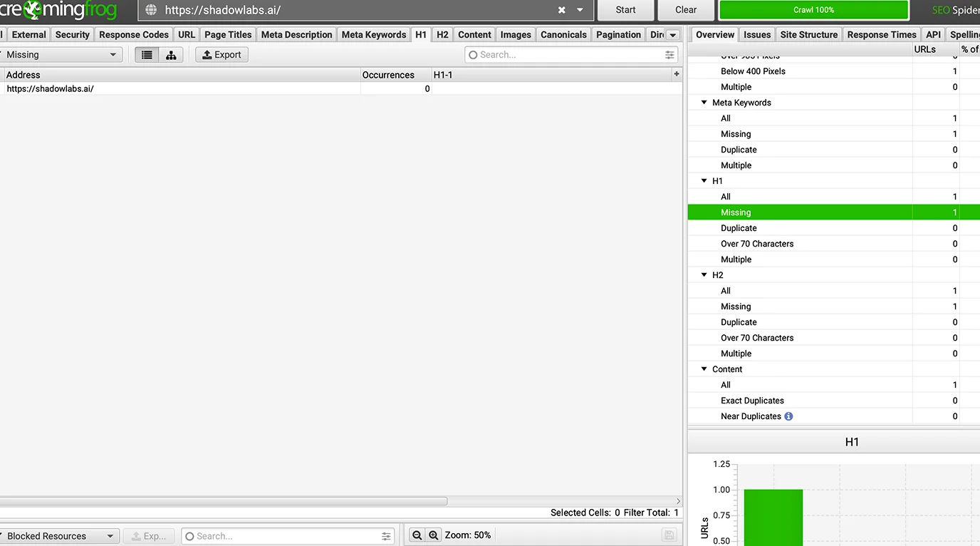Open the URL tab
The image size is (980, 546).
click(187, 35)
